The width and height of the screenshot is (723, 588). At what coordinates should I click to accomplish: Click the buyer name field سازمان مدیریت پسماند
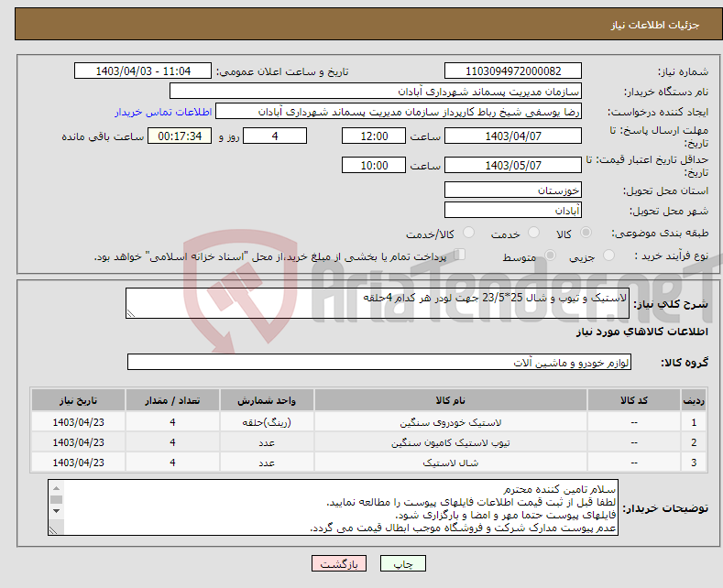[x=376, y=92]
